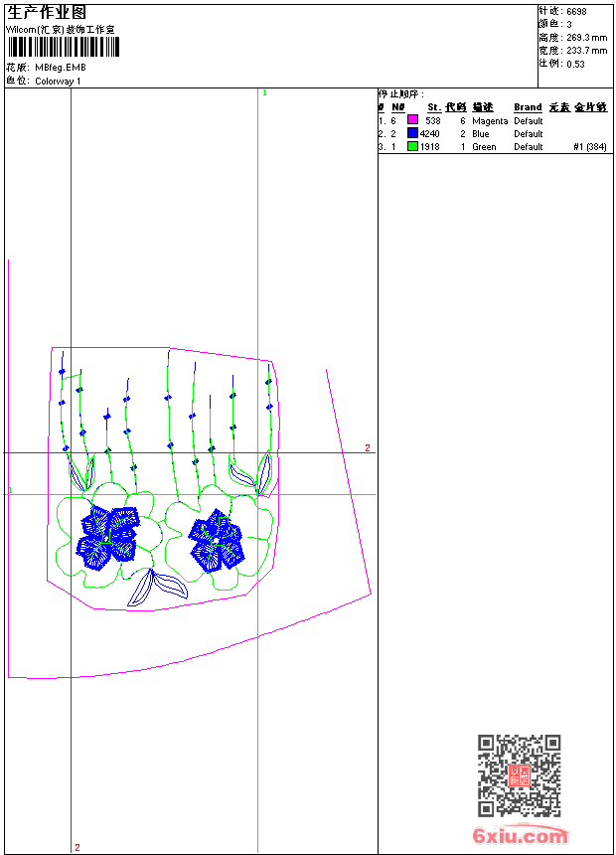
Task: Click the '#1 (384)' sequin entry
Action: coord(590,147)
